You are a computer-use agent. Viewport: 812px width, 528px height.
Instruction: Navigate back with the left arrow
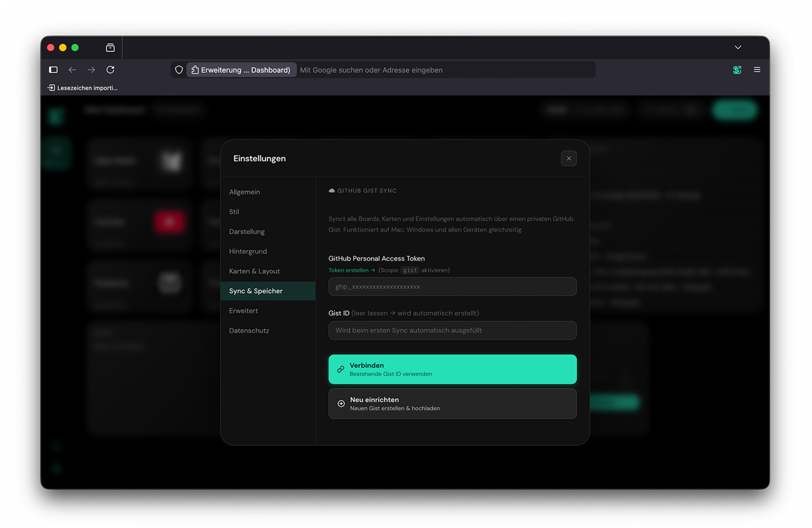(72, 69)
